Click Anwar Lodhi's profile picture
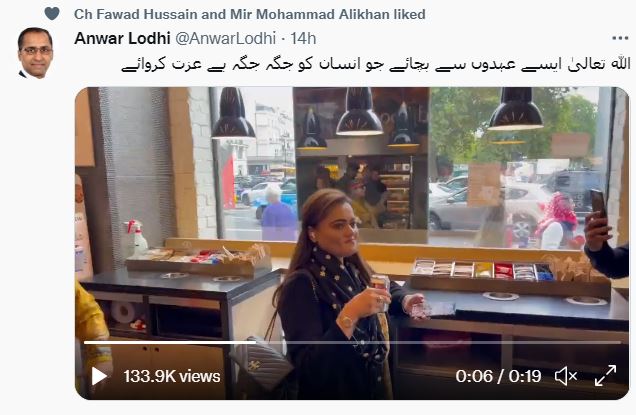The height and width of the screenshot is (415, 636). [x=35, y=53]
